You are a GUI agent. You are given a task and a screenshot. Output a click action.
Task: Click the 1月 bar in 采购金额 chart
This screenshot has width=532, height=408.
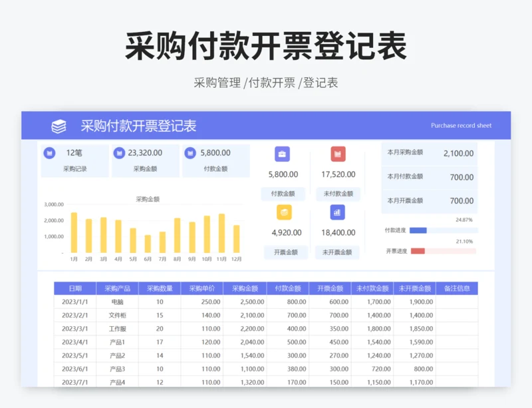(74, 232)
